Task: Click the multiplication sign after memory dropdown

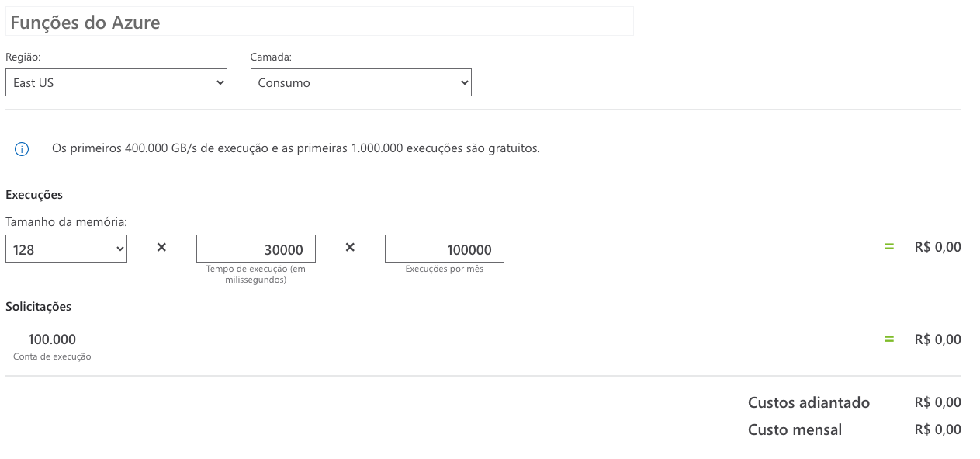Action: [161, 248]
